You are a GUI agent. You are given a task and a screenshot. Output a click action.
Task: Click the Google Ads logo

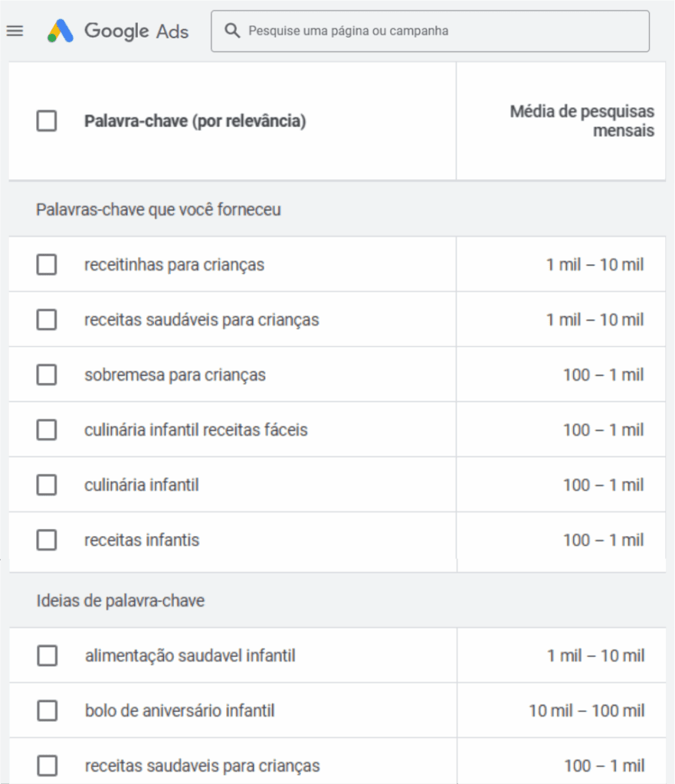tap(61, 31)
